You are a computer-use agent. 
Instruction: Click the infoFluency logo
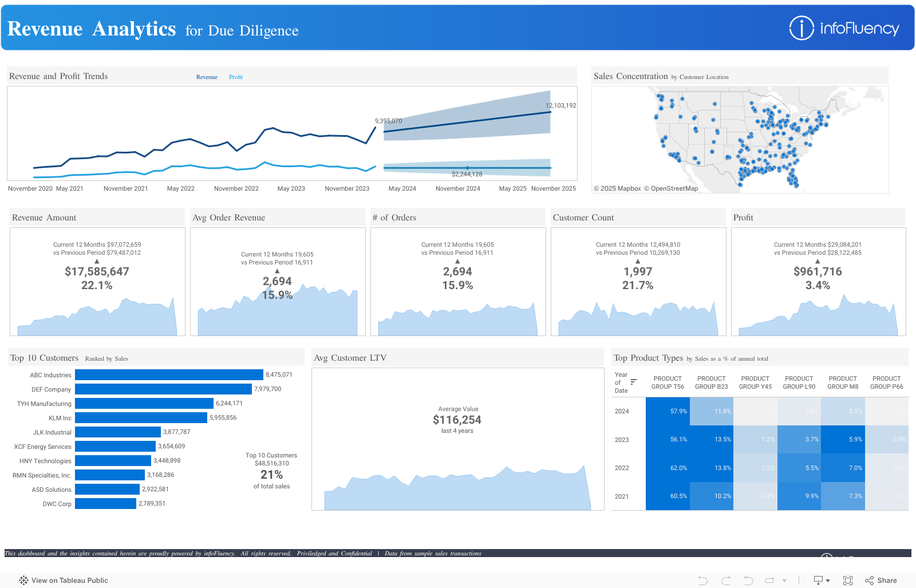pos(844,28)
